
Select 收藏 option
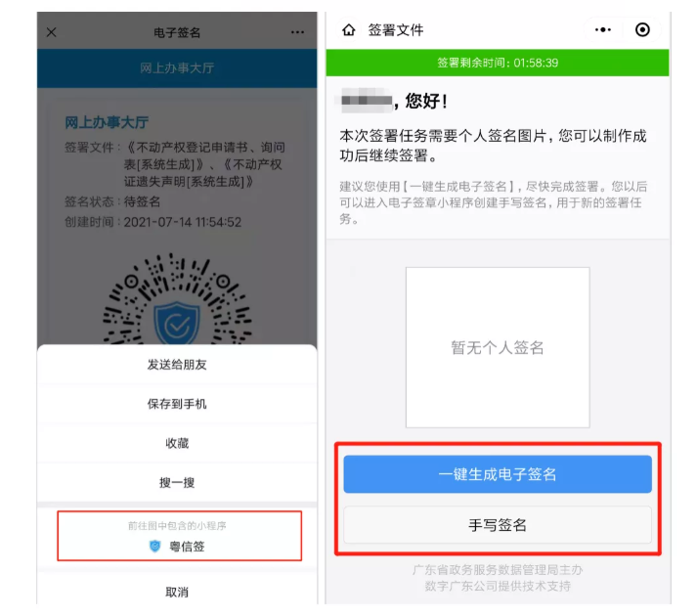177,443
